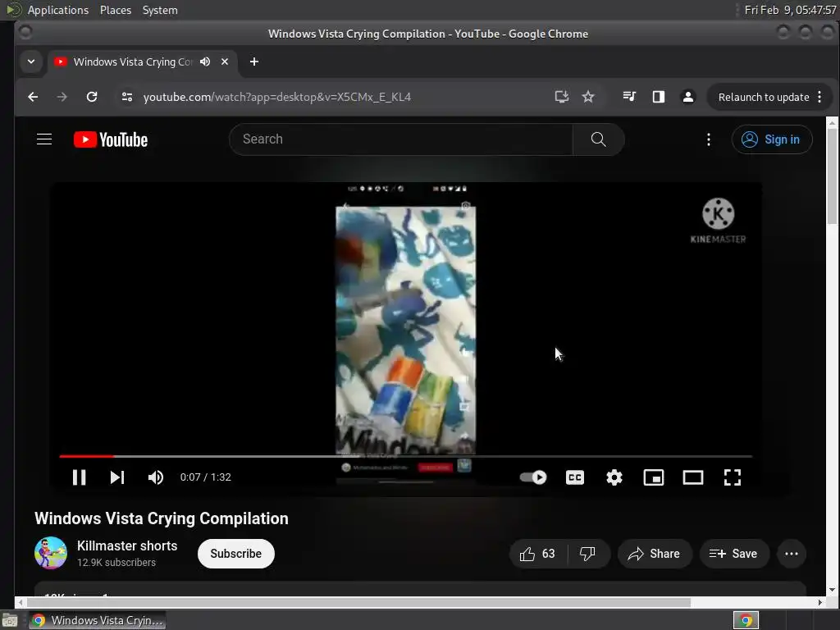This screenshot has height=630, width=840.
Task: Toggle closed captions CC button
Action: (575, 477)
